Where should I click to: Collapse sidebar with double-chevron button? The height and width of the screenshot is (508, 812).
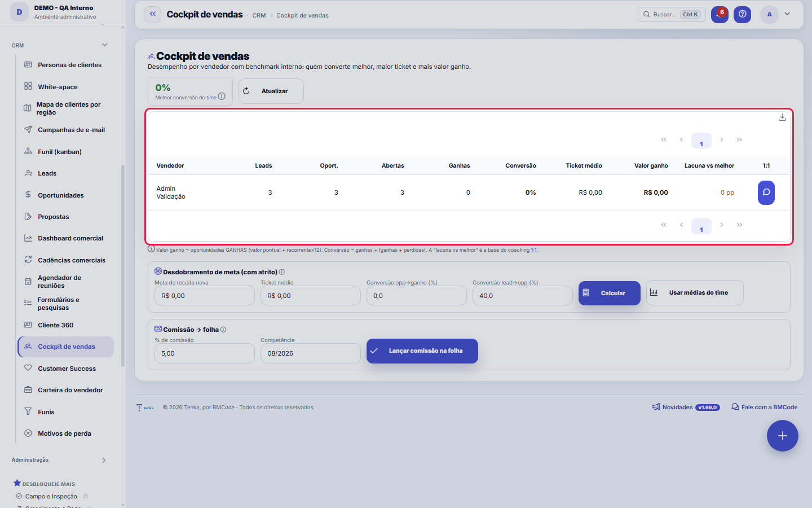153,15
